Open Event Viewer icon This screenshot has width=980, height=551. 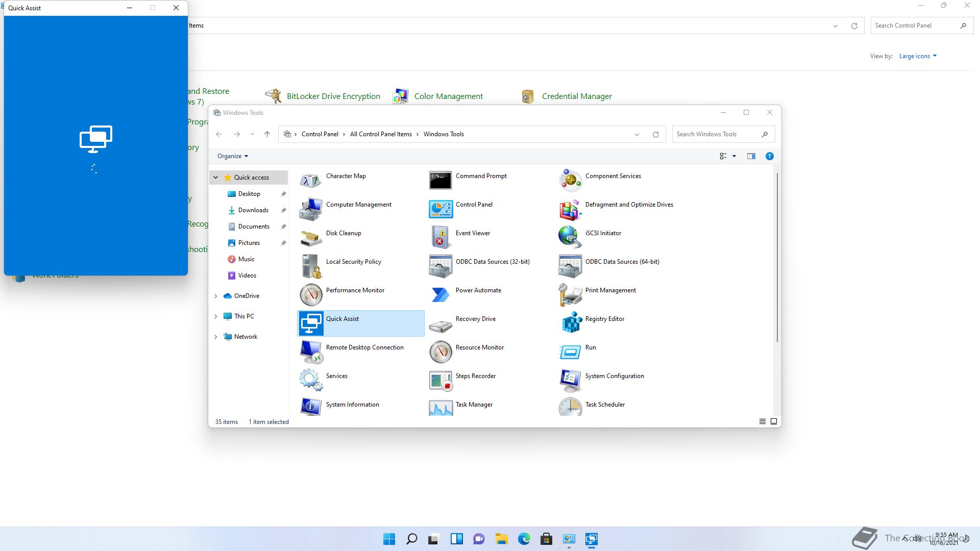440,237
